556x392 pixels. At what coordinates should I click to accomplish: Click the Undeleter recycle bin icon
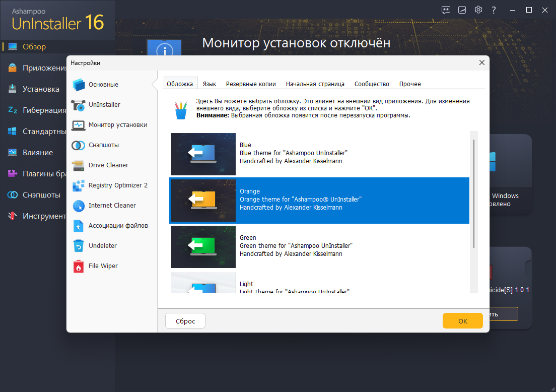[x=79, y=246]
